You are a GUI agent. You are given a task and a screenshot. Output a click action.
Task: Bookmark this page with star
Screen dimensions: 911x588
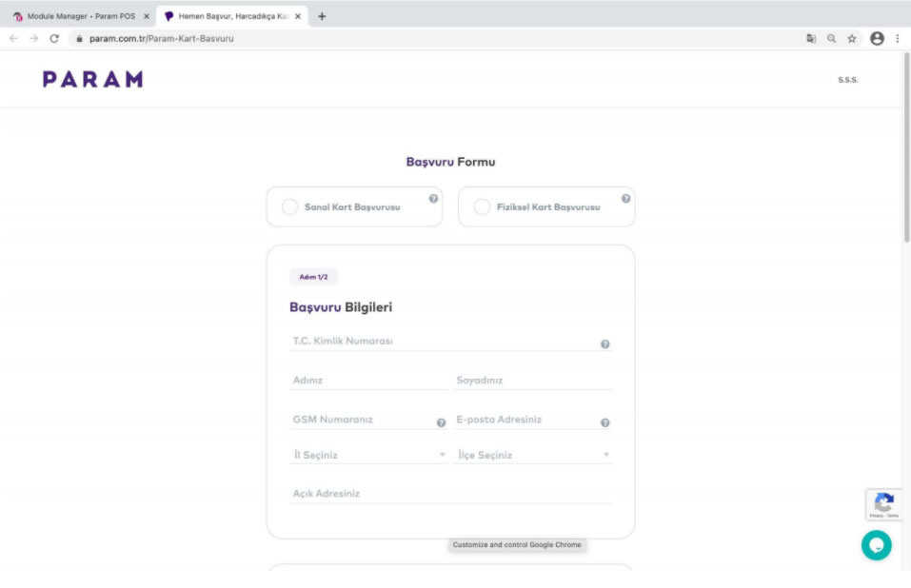coord(852,38)
